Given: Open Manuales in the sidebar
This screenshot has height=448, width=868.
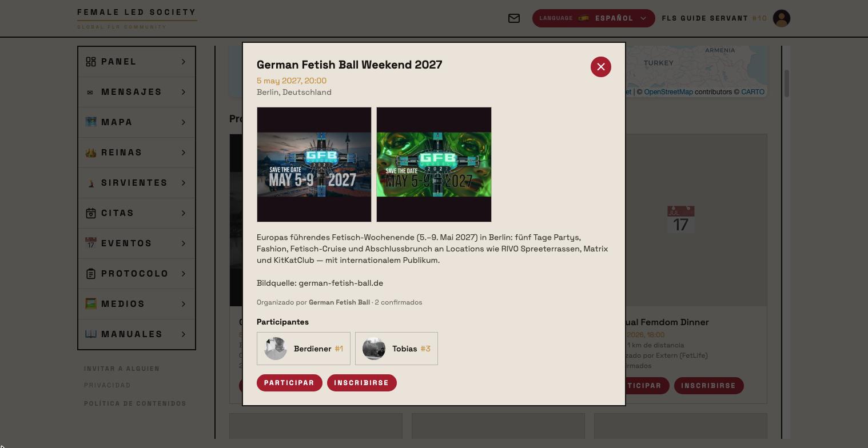Looking at the screenshot, I should (x=137, y=334).
